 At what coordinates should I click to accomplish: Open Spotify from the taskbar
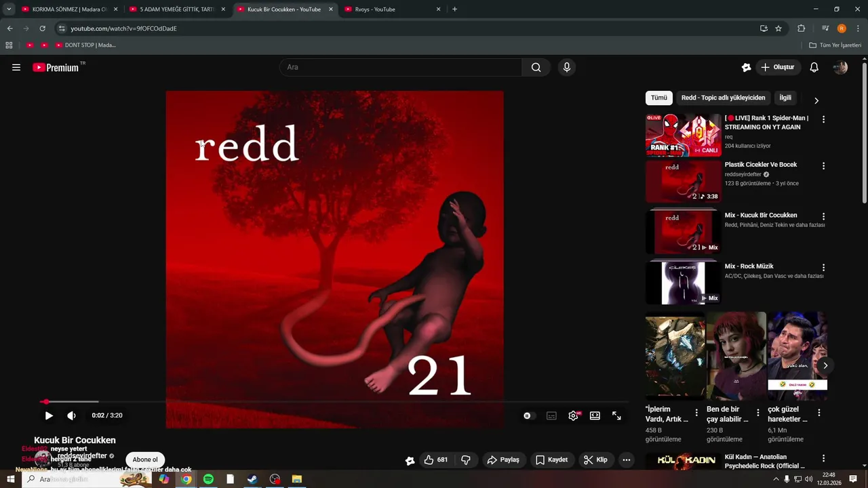pyautogui.click(x=208, y=479)
